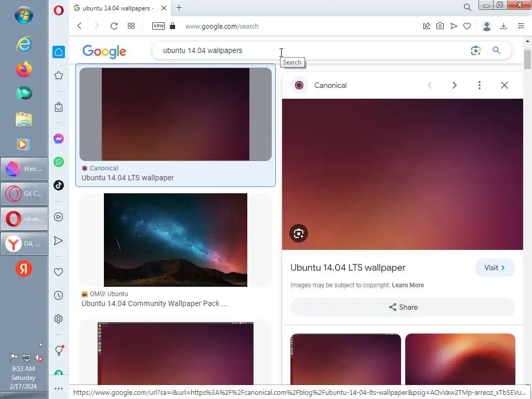Viewport: 532px width, 399px height.
Task: Open sidebar Settings gear
Action: point(59,318)
